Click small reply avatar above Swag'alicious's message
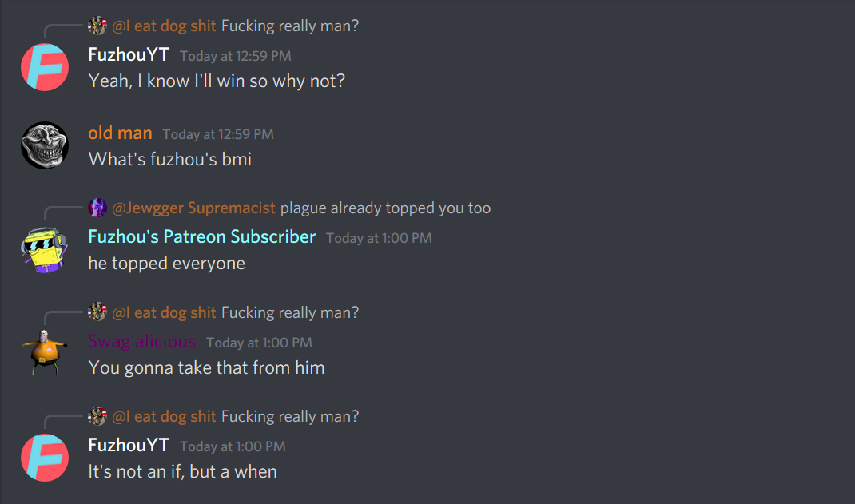Screen dimensions: 855x504 [97, 312]
